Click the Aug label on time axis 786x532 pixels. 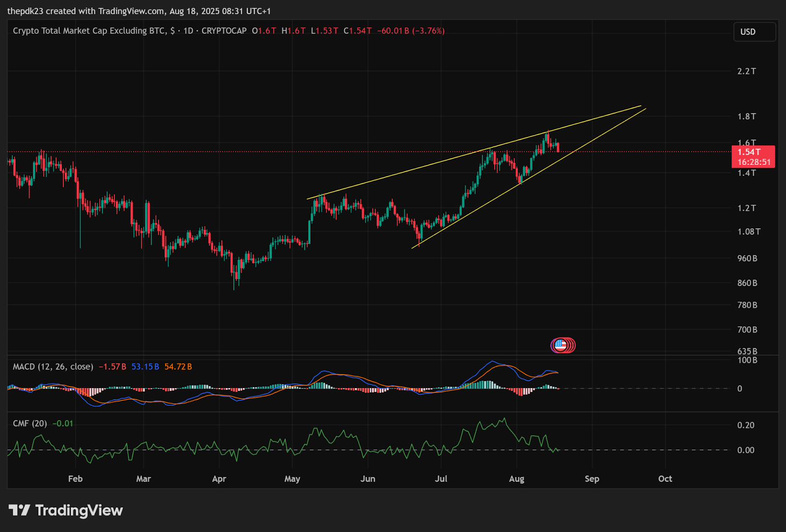pos(517,478)
